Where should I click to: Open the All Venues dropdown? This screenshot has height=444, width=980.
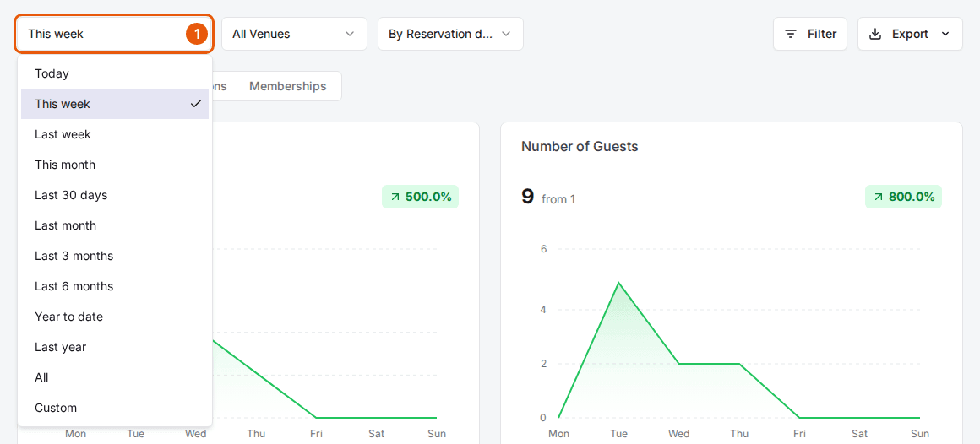294,34
